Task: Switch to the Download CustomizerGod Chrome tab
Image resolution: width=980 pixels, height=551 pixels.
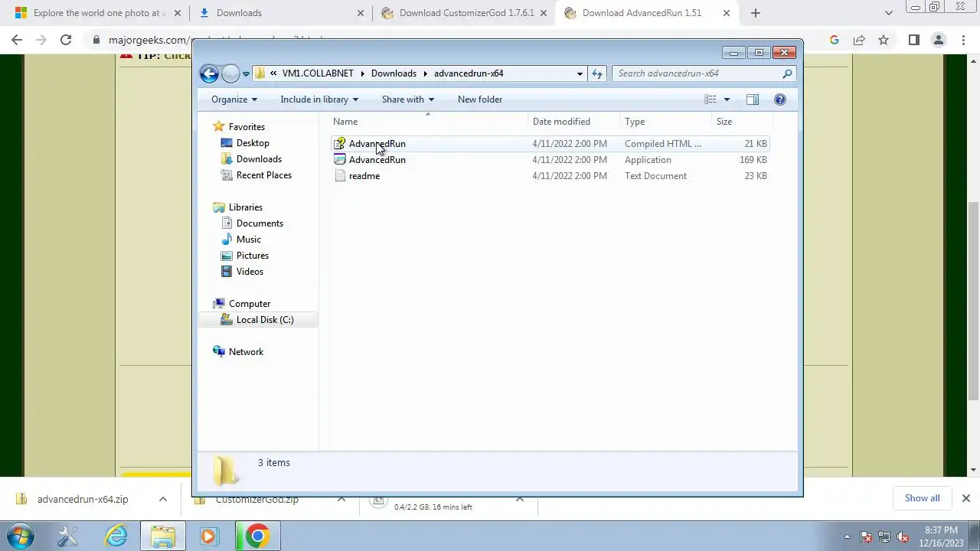Action: (x=464, y=13)
